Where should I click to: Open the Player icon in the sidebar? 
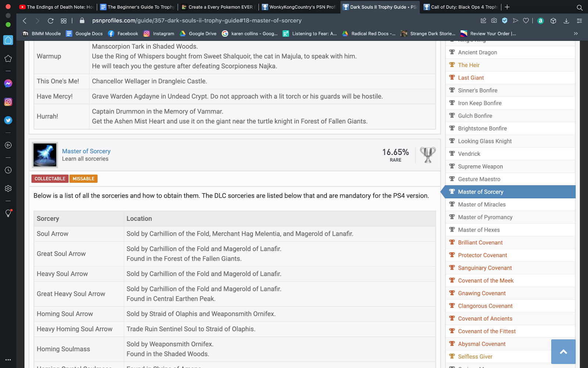click(8, 145)
